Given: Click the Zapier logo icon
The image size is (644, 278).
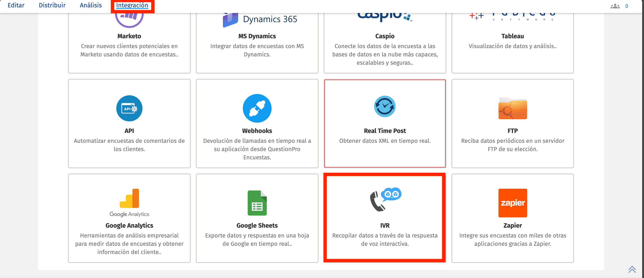Looking at the screenshot, I should tap(513, 203).
